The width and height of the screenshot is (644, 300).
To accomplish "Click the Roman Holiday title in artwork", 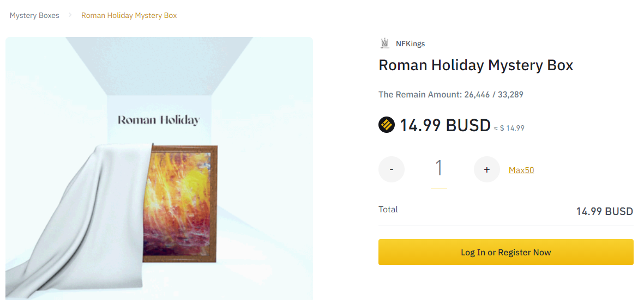I will (x=159, y=120).
